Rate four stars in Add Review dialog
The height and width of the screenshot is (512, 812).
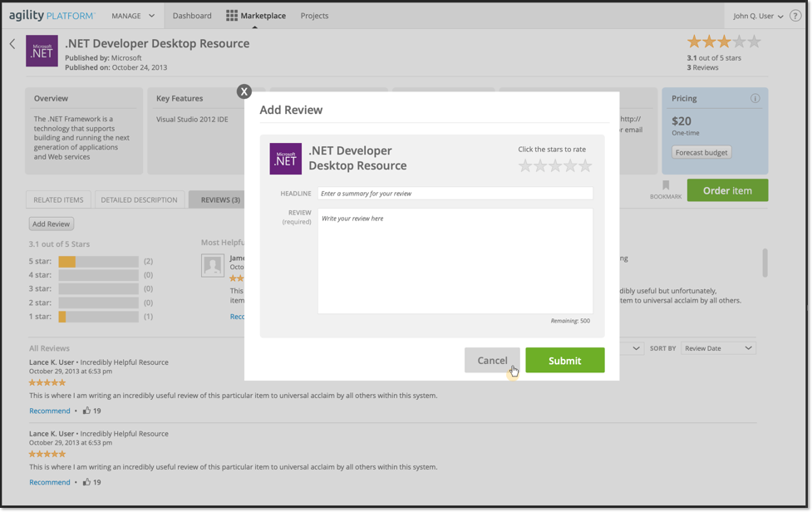570,165
